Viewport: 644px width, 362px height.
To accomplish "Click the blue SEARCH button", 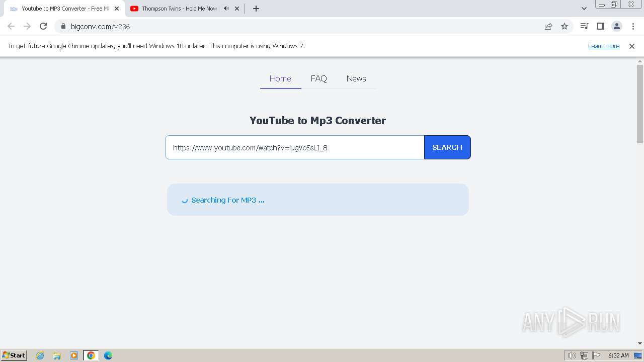I will pyautogui.click(x=447, y=147).
